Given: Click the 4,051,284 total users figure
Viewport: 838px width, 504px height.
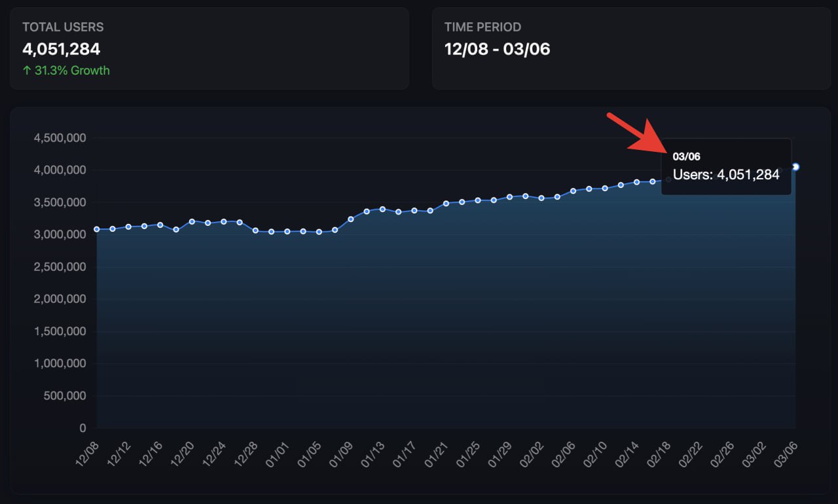Looking at the screenshot, I should point(61,49).
